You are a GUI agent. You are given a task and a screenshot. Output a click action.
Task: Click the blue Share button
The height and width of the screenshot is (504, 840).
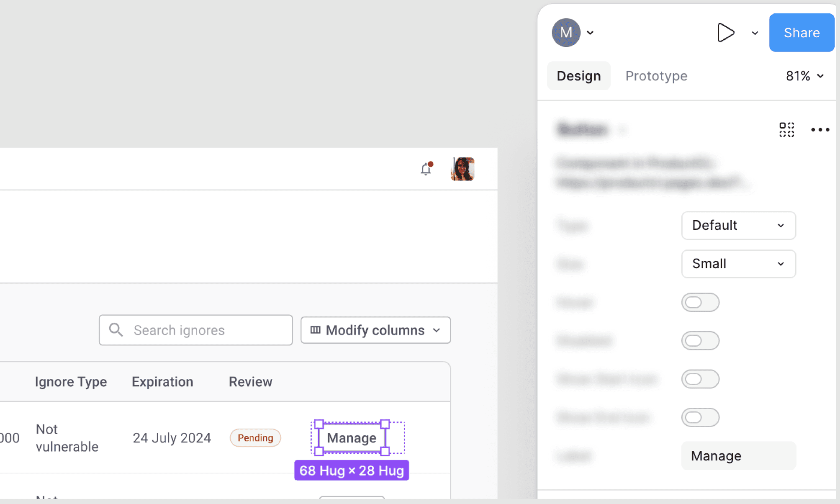coord(801,33)
